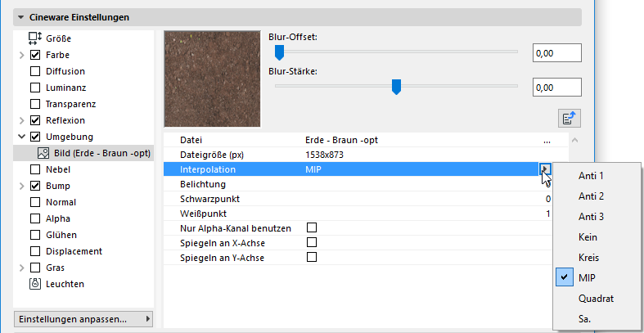Click the Blur-Offset slider handle
The image size is (644, 333).
click(279, 52)
